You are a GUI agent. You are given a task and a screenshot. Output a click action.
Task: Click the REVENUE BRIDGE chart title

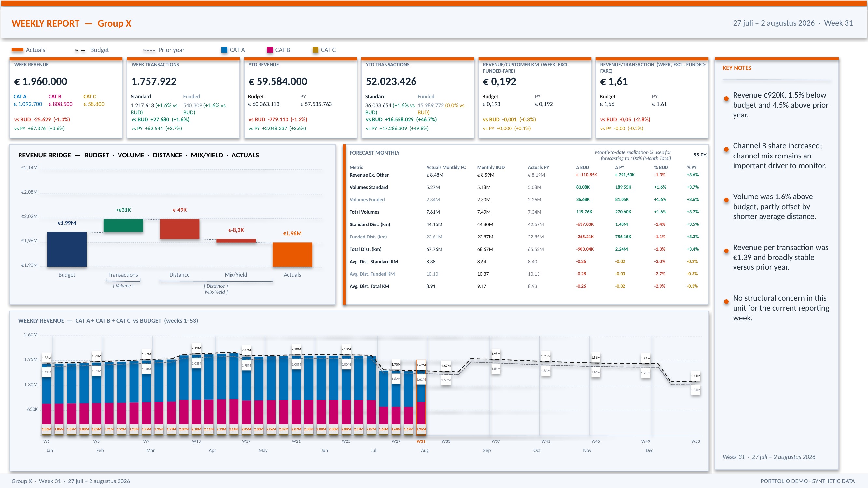(138, 155)
